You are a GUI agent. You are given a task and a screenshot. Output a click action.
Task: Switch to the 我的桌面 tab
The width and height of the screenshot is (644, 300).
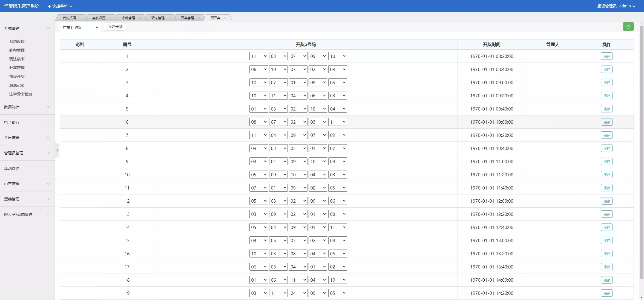click(69, 18)
